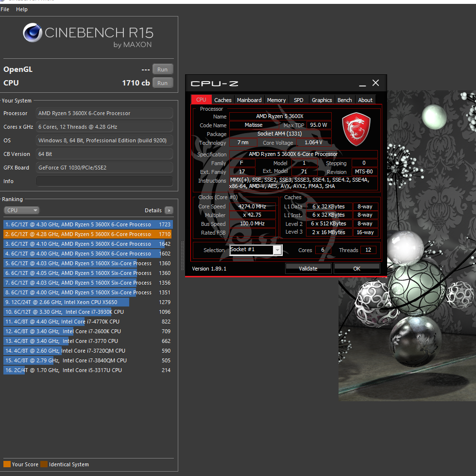The height and width of the screenshot is (476, 476).
Task: Select ranking entry 3 scoring 1642
Action: pyautogui.click(x=88, y=244)
